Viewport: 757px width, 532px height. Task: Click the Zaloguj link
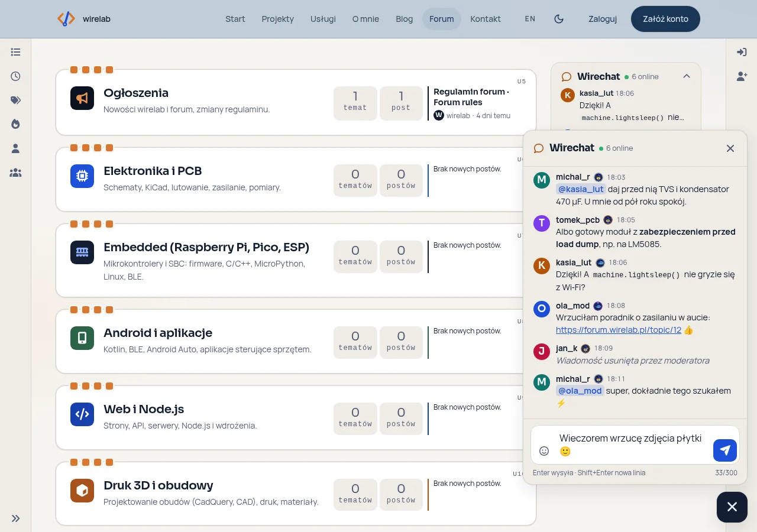pyautogui.click(x=603, y=19)
